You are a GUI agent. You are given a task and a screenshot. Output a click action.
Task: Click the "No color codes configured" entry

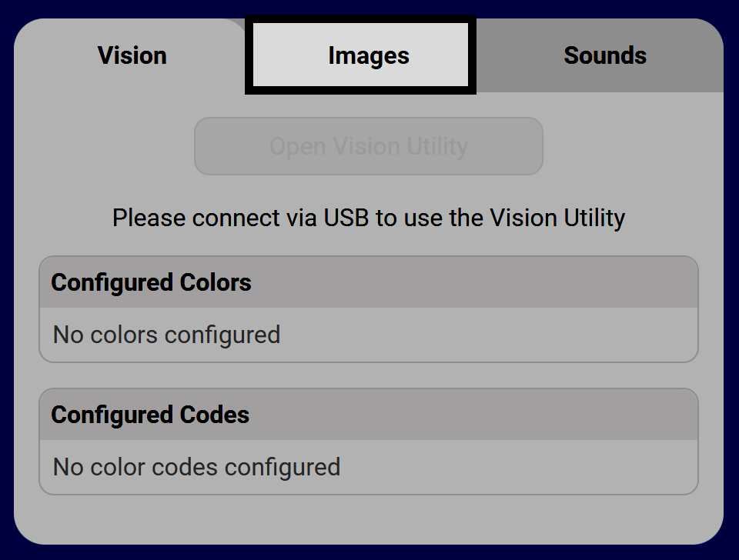[x=196, y=467]
